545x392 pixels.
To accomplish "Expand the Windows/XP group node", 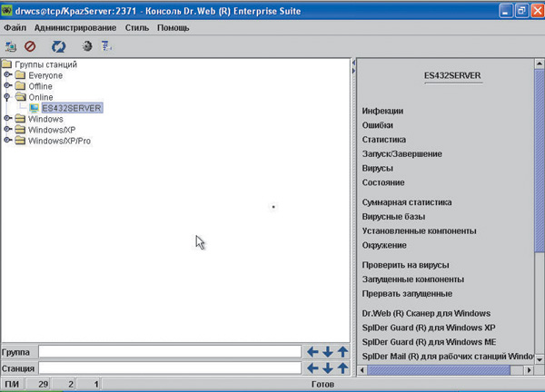I will coord(7,129).
